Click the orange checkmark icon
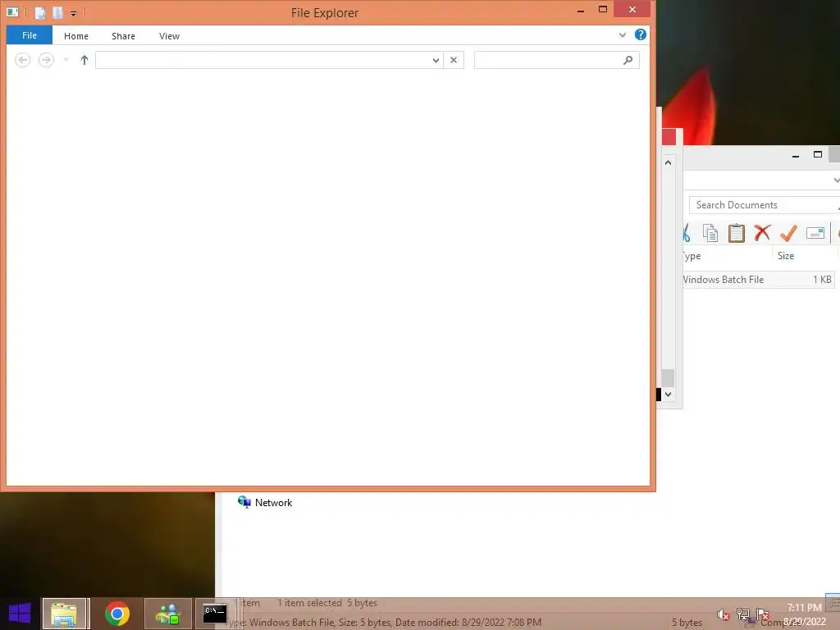 click(788, 233)
